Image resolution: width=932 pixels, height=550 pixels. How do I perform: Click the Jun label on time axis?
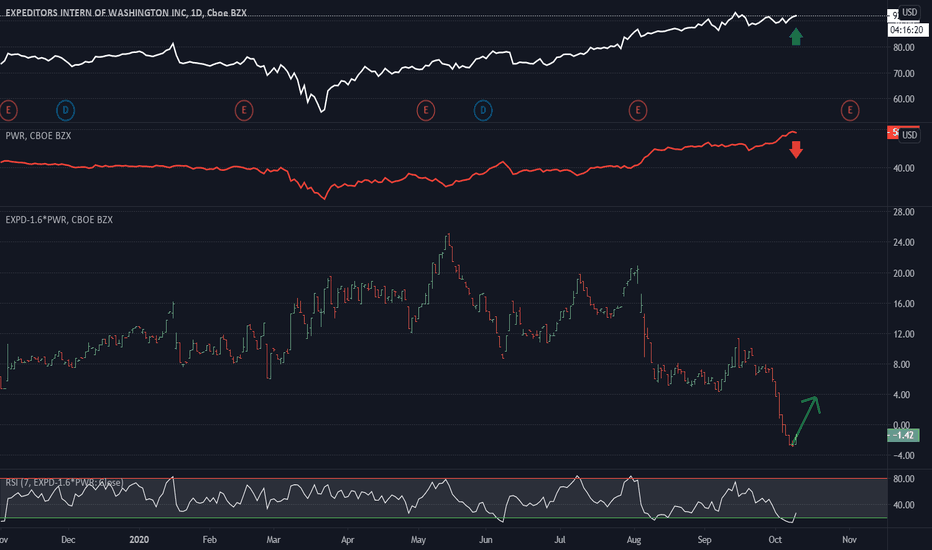click(486, 540)
